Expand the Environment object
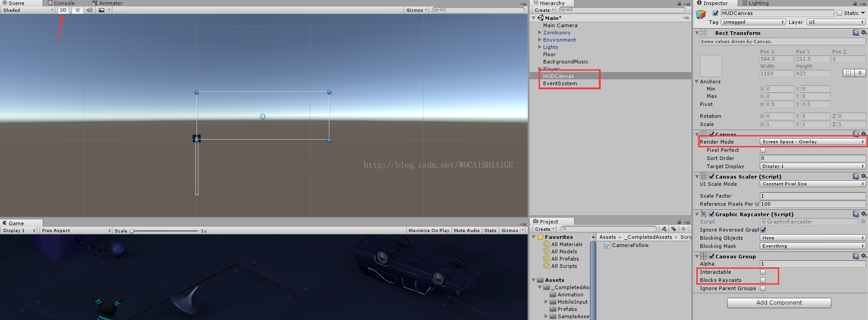 (x=540, y=40)
